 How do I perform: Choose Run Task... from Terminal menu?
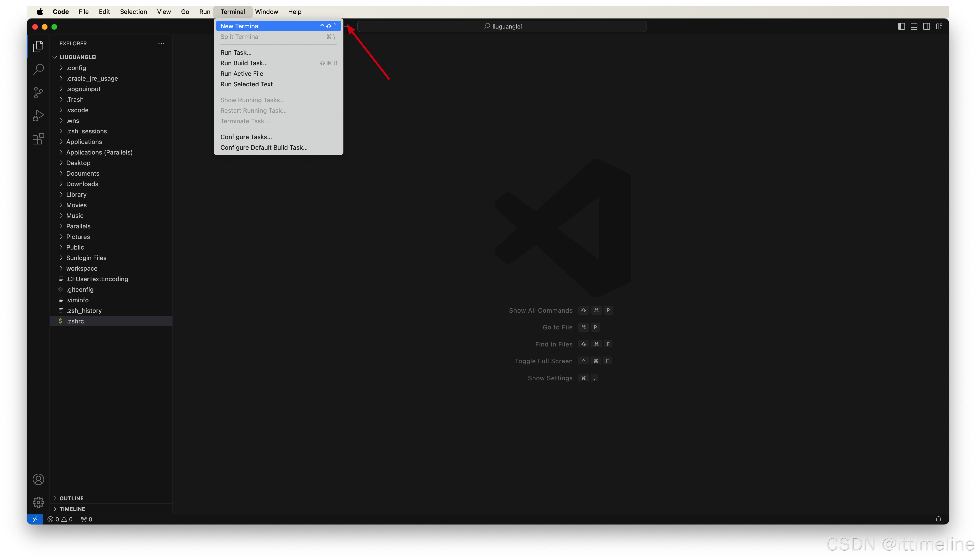(x=236, y=52)
